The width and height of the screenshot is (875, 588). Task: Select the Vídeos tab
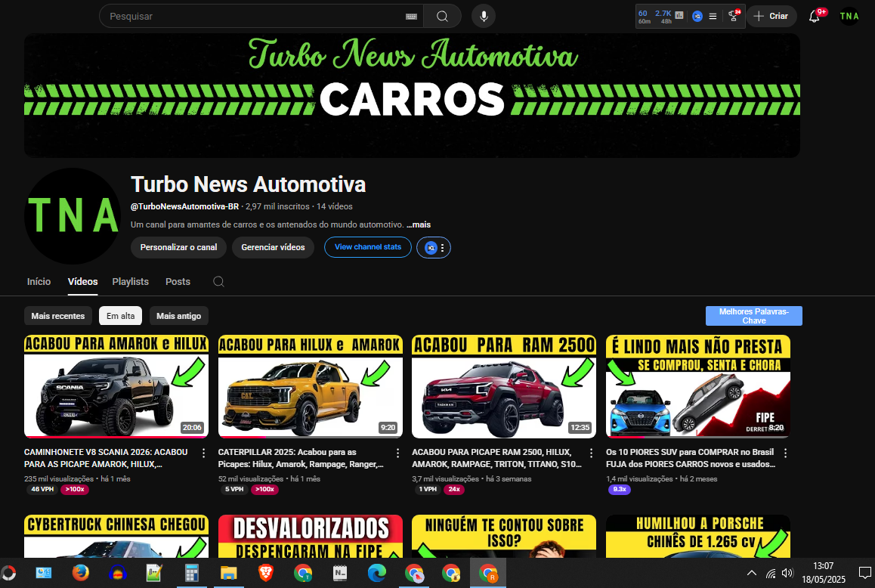click(x=82, y=282)
